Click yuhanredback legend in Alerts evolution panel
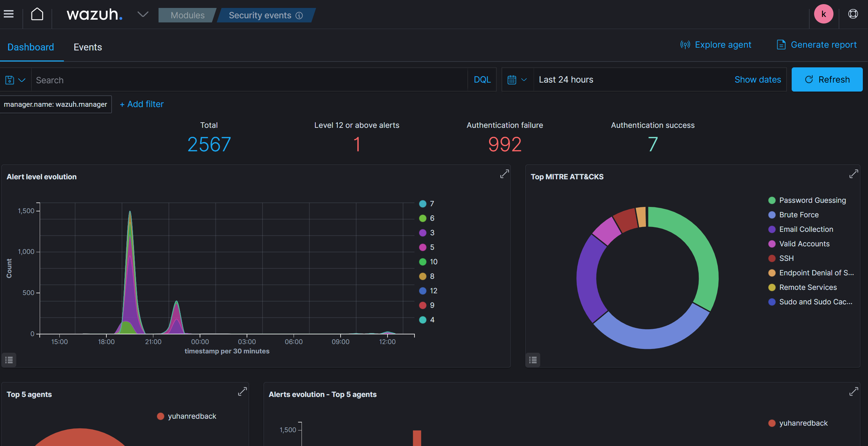Viewport: 868px width, 446px height. click(798, 423)
